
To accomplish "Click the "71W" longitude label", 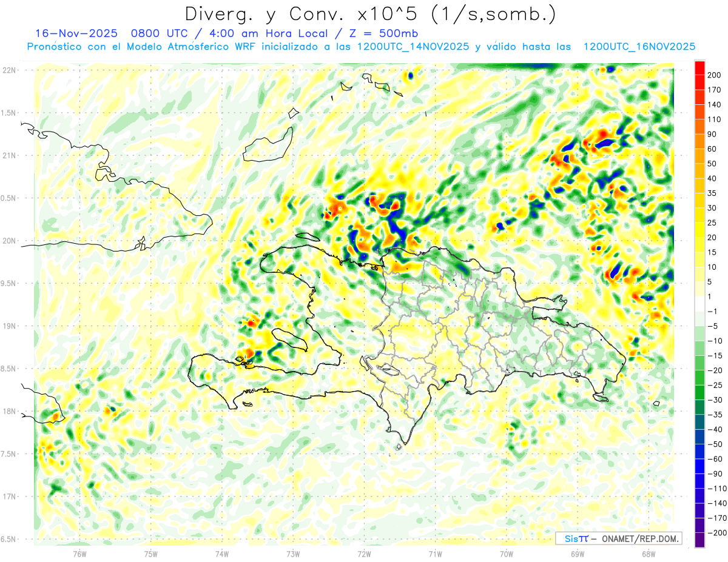I will tap(435, 554).
